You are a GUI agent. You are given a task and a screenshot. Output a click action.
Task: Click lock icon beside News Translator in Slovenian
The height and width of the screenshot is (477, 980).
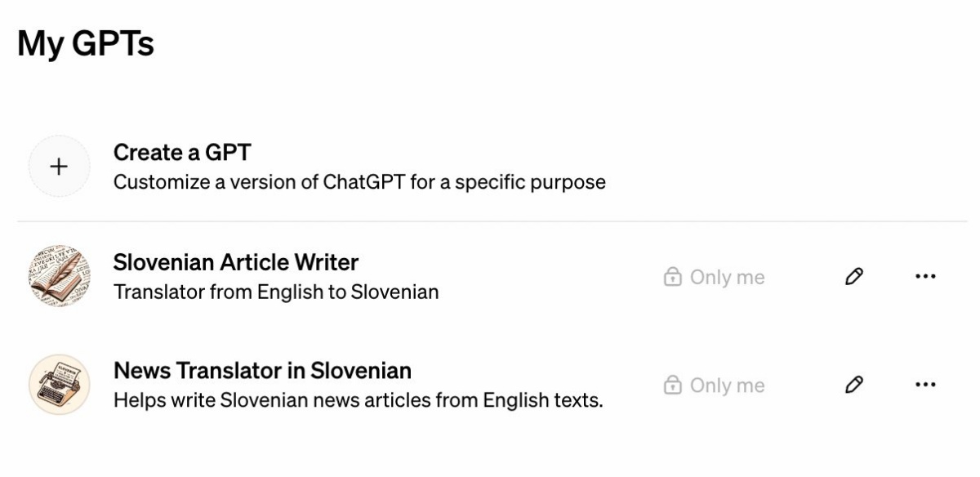(x=672, y=385)
